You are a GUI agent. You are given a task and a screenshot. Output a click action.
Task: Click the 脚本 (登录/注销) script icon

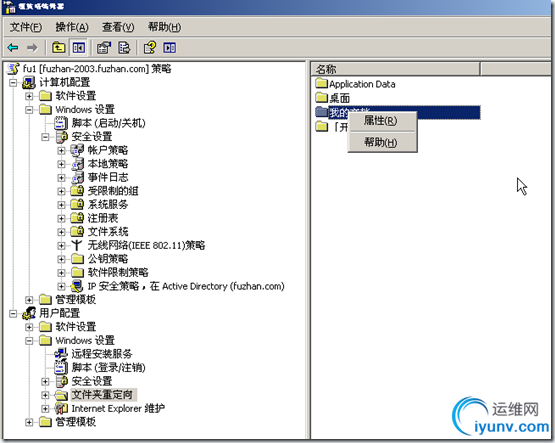pos(61,367)
